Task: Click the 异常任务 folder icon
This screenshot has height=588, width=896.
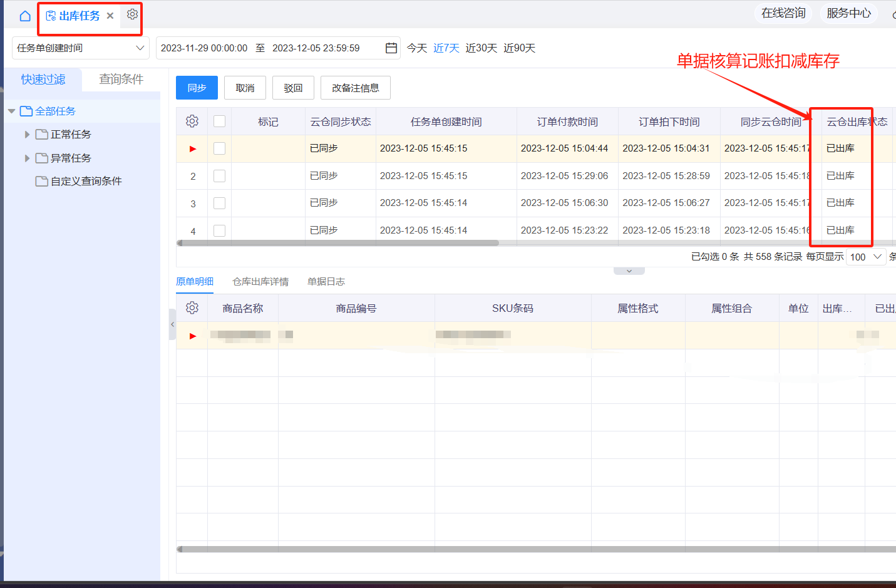Action: 42,158
